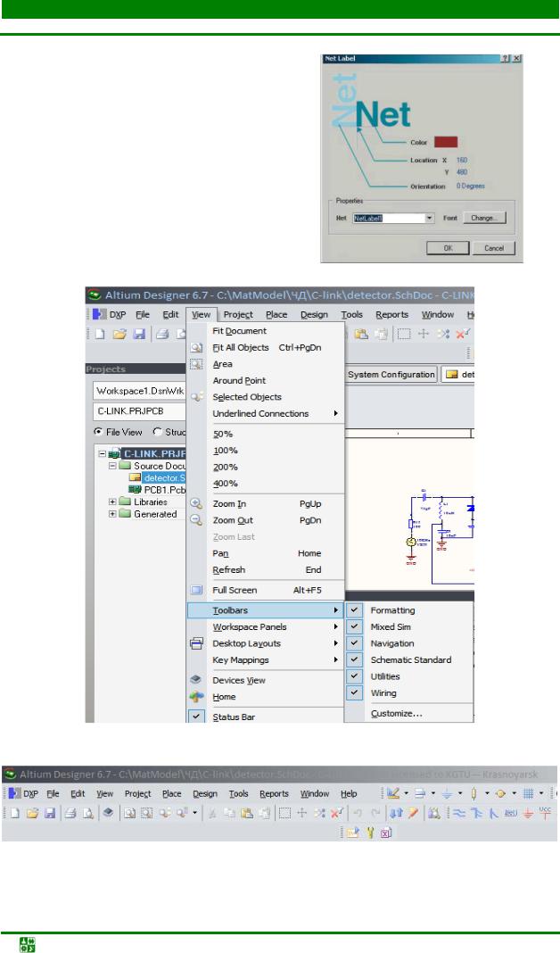Click Orientation value 0 Degrees
Screen dimensions: 560x953
(x=471, y=186)
